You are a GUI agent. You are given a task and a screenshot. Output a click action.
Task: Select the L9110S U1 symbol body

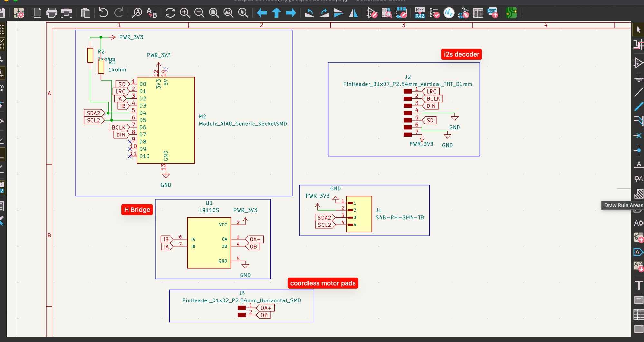(209, 243)
